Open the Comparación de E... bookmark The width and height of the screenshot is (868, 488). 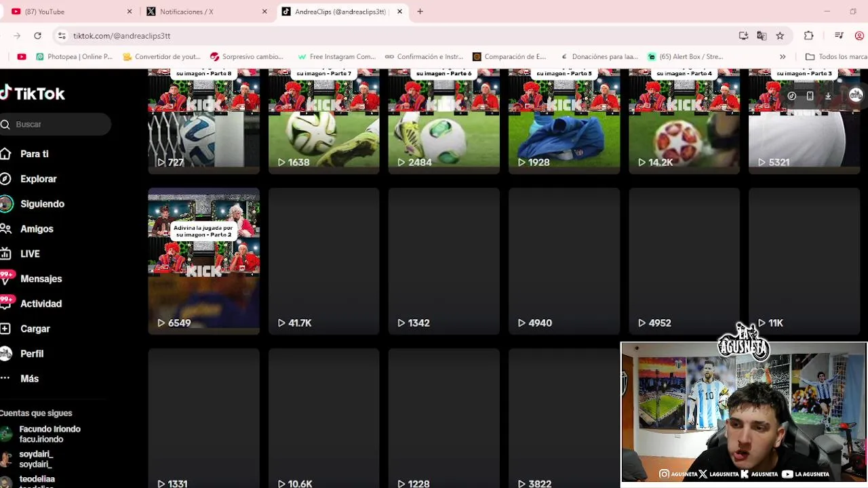(509, 56)
